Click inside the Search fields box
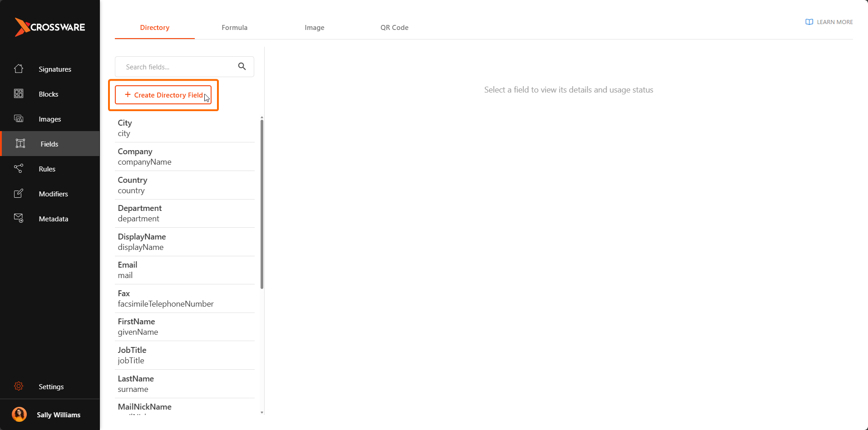This screenshot has height=430, width=868. click(x=177, y=66)
